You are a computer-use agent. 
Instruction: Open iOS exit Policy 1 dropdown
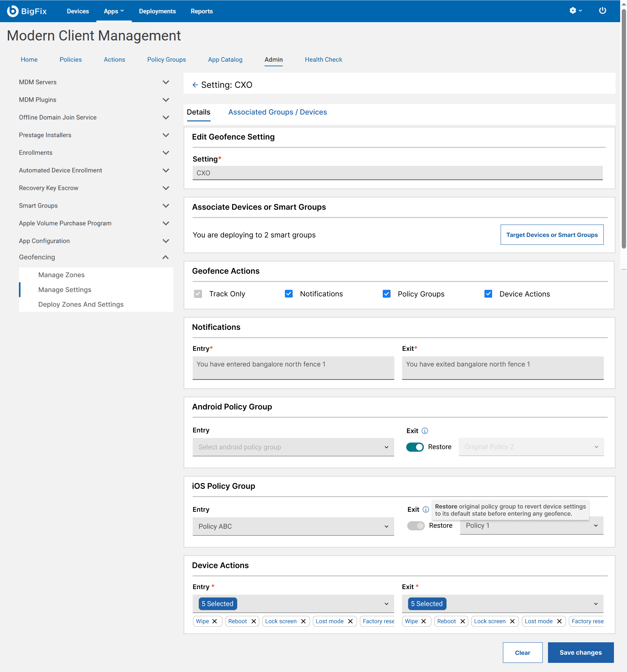pos(531,525)
